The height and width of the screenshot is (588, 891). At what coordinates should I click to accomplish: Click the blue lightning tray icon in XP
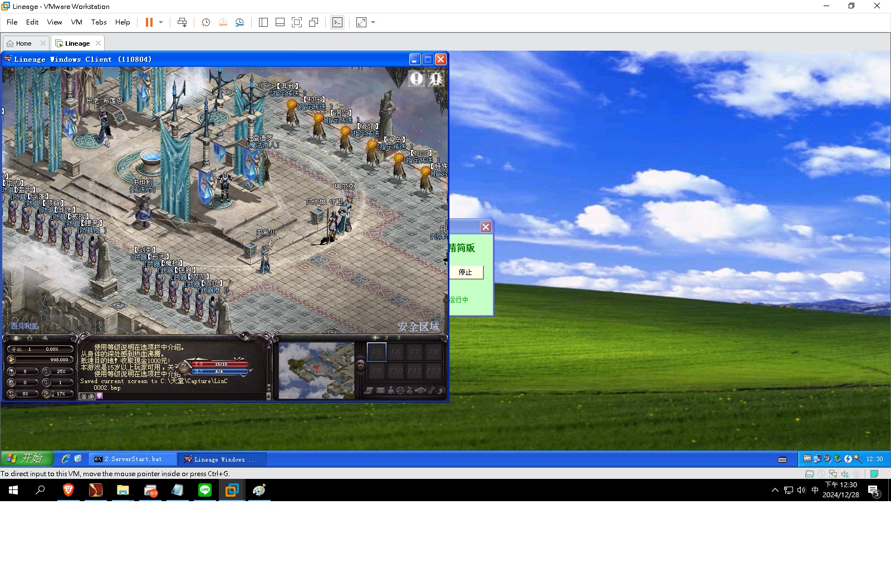click(848, 459)
